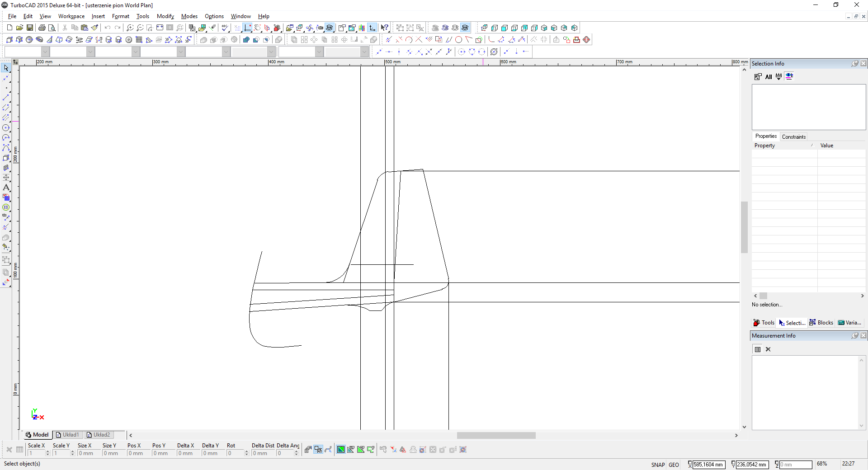
Task: Select the Text tool in left toolbar
Action: pyautogui.click(x=6, y=188)
